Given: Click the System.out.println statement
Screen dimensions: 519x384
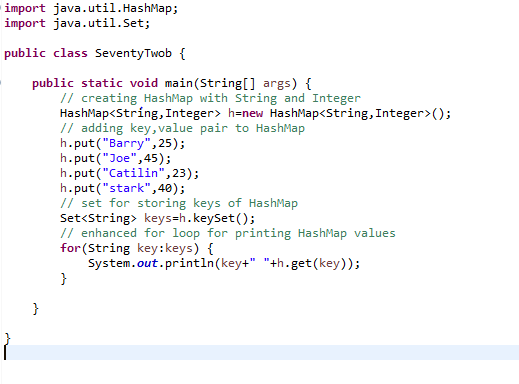Looking at the screenshot, I should 224,263.
